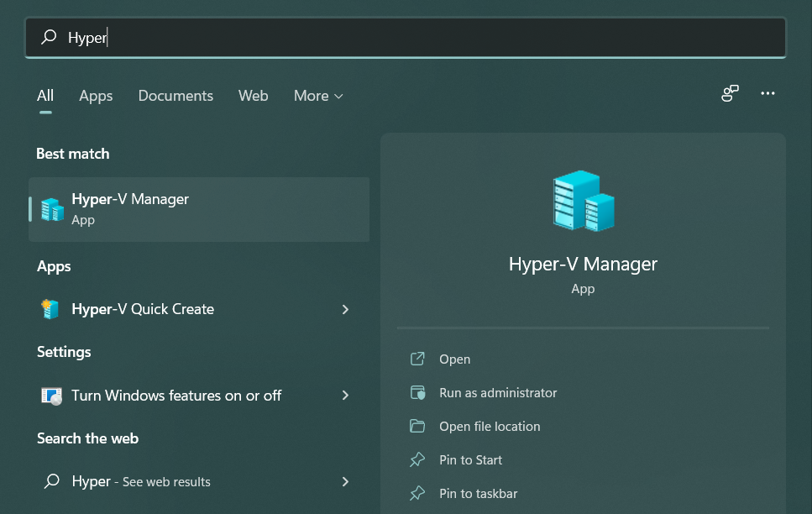Click the Run as administrator shield icon
Image resolution: width=812 pixels, height=514 pixels.
point(417,392)
